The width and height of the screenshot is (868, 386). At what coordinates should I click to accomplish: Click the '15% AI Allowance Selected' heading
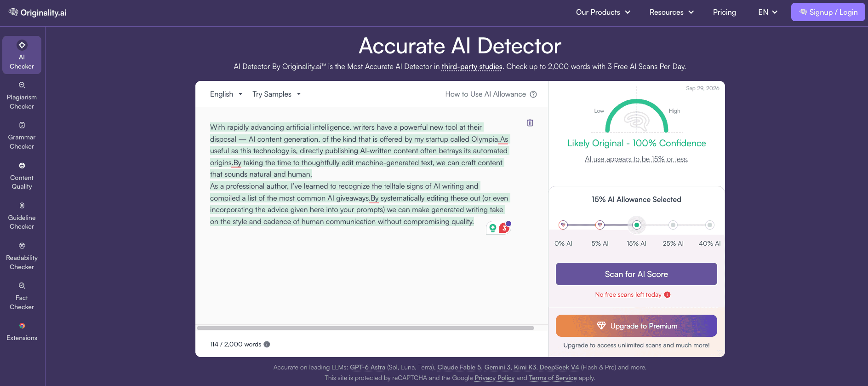tap(636, 200)
